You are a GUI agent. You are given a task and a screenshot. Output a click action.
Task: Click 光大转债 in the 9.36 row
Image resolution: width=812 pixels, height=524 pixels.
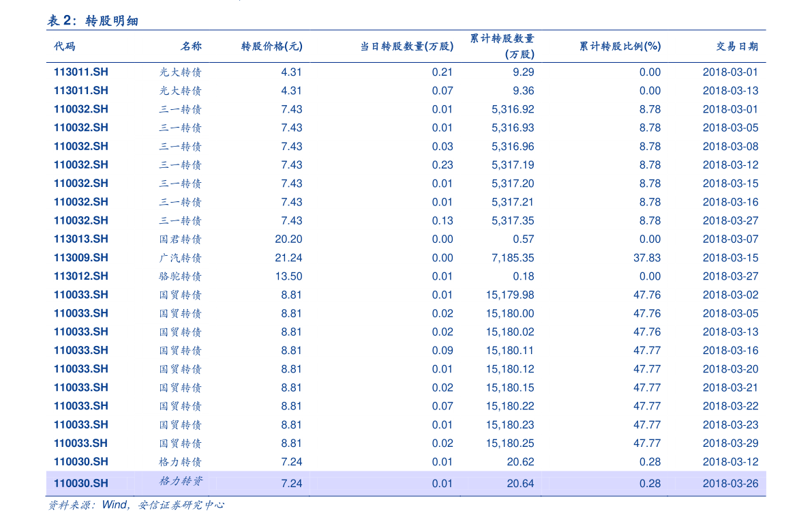[180, 91]
